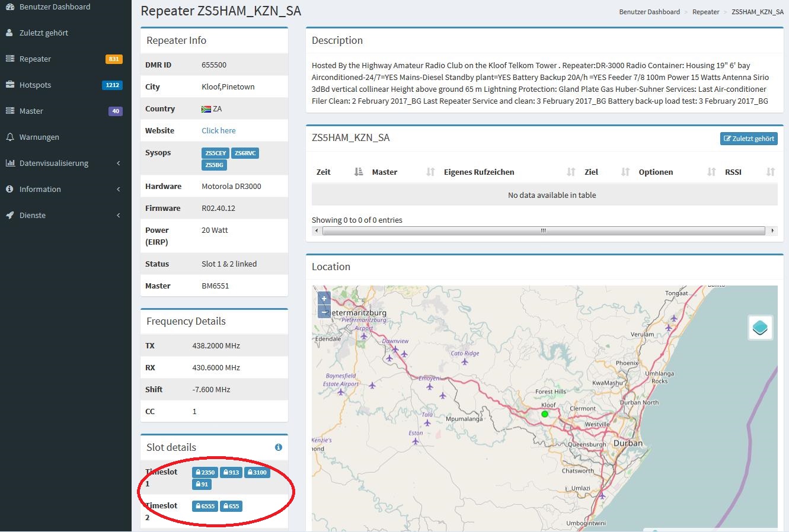Click the 40 master count badge
The width and height of the screenshot is (789, 532).
click(x=116, y=111)
